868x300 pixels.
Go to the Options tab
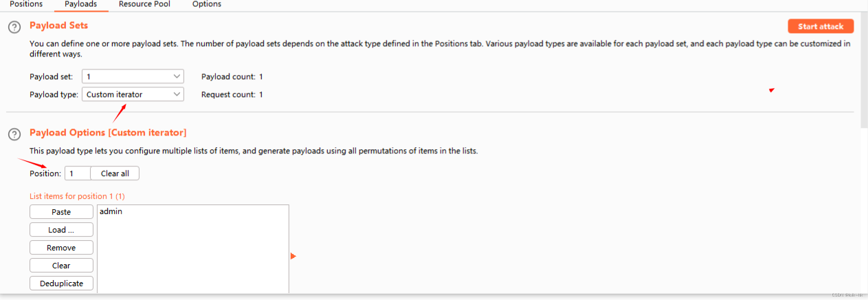(206, 4)
